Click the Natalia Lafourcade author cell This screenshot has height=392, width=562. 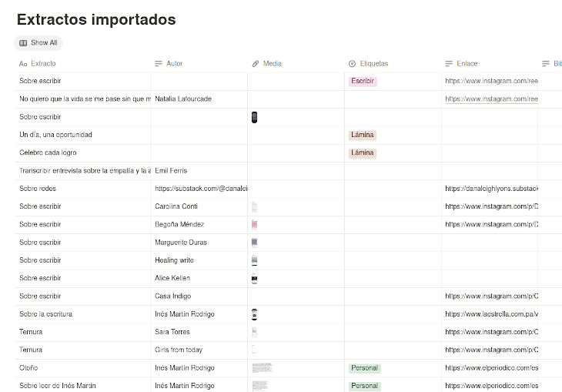tap(183, 99)
